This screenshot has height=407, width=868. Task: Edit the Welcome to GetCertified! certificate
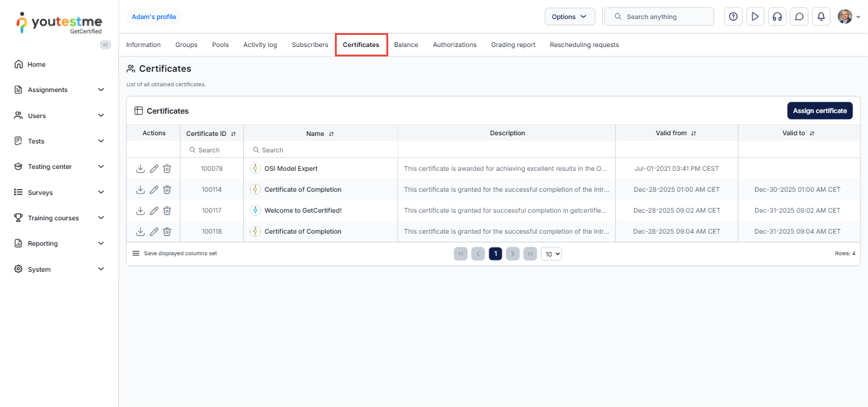coord(154,211)
